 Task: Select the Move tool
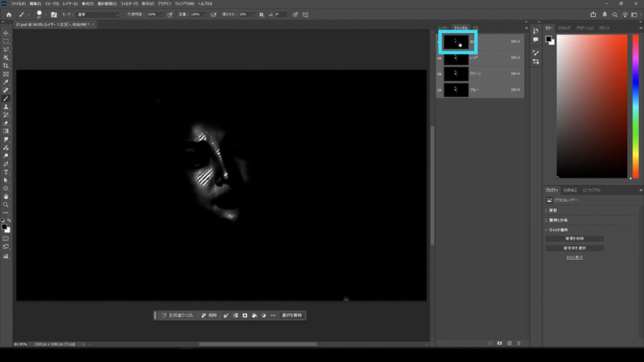coord(6,33)
